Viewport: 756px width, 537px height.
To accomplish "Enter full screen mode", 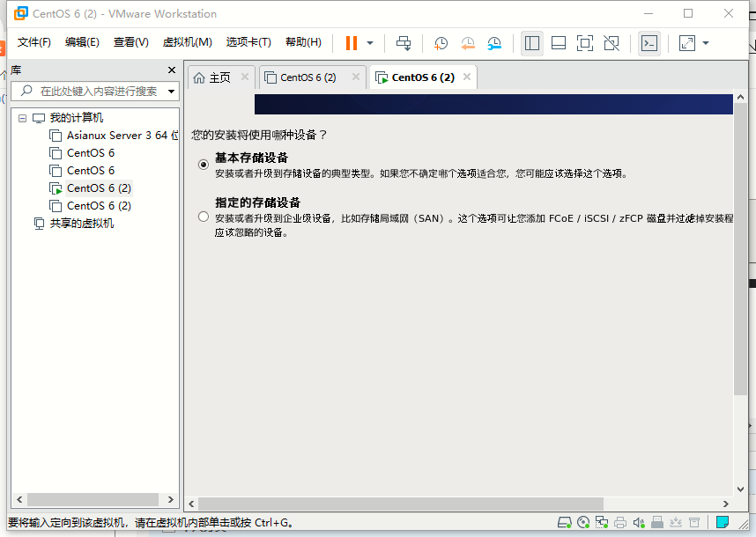I will (585, 43).
